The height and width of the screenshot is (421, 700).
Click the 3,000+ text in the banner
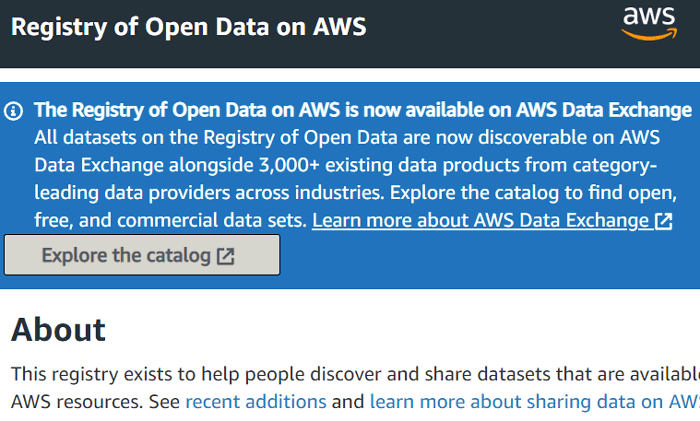click(x=289, y=165)
